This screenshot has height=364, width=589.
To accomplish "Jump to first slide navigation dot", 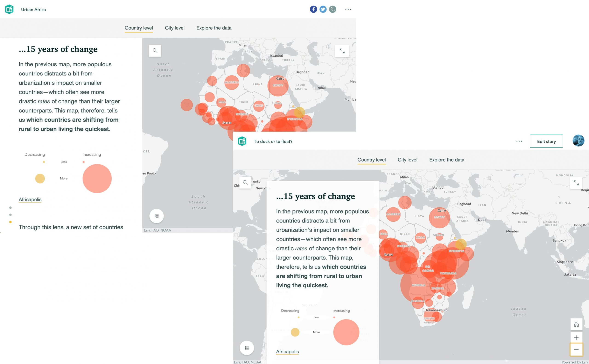I will pos(10,208).
